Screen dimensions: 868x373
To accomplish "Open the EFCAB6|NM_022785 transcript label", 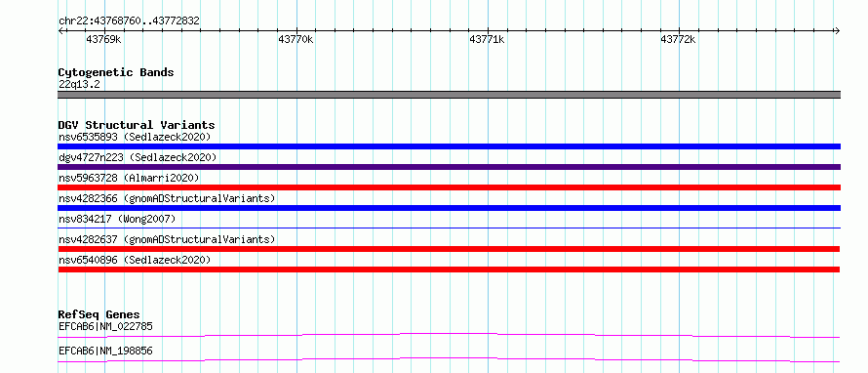I will (105, 326).
